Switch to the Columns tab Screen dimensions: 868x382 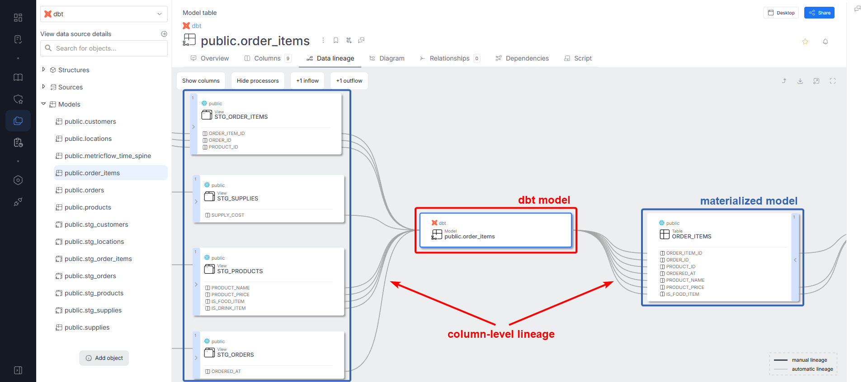click(x=267, y=58)
